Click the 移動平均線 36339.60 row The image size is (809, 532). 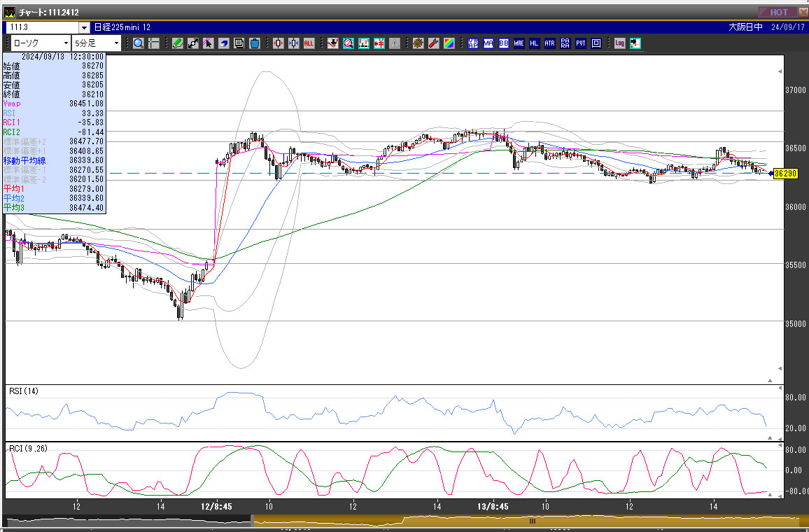point(54,160)
